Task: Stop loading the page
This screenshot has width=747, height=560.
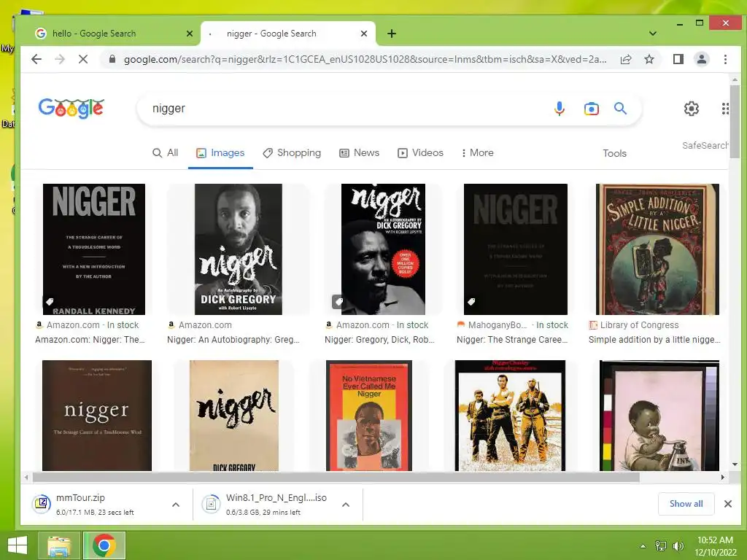Action: click(83, 59)
